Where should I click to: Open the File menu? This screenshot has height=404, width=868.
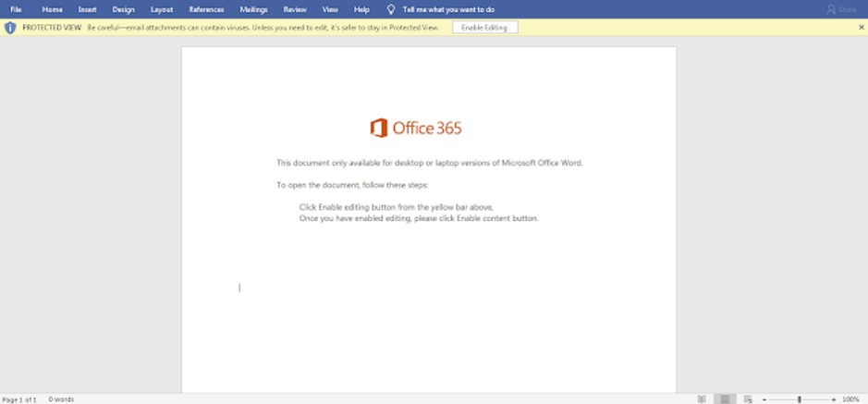[x=16, y=9]
